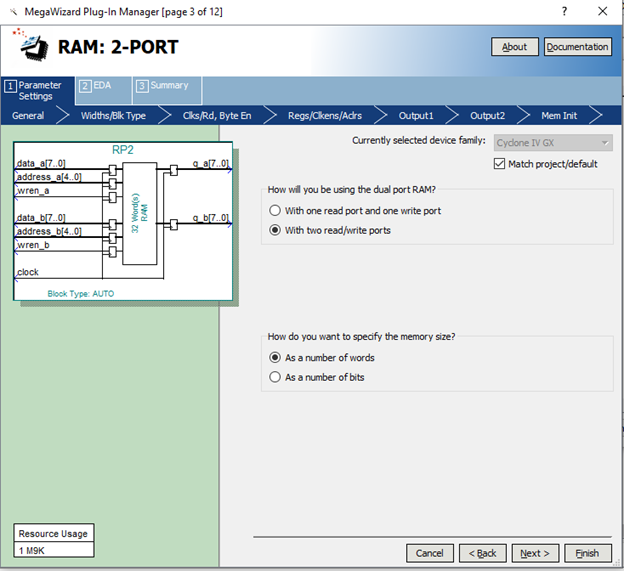Click Next to advance the wizard
624x571 pixels.
tap(535, 553)
